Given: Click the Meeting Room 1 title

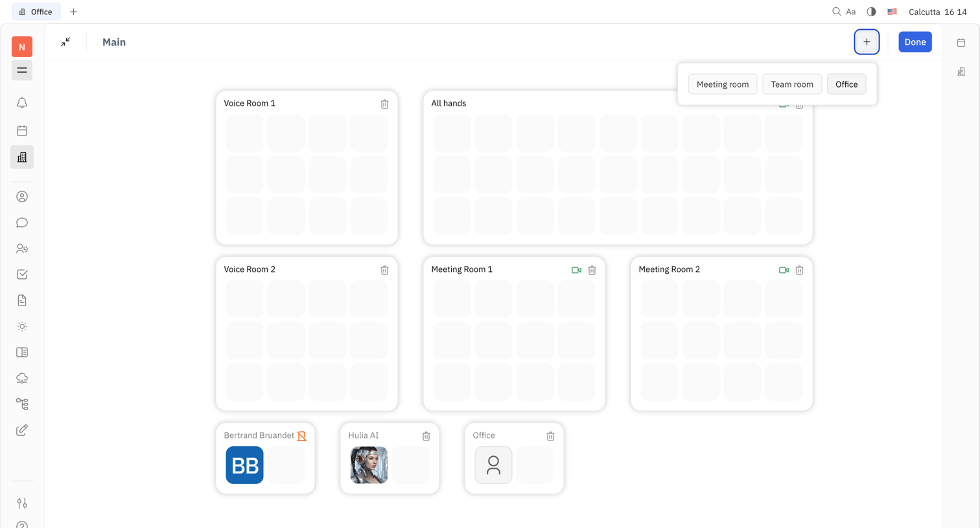Looking at the screenshot, I should [x=462, y=269].
